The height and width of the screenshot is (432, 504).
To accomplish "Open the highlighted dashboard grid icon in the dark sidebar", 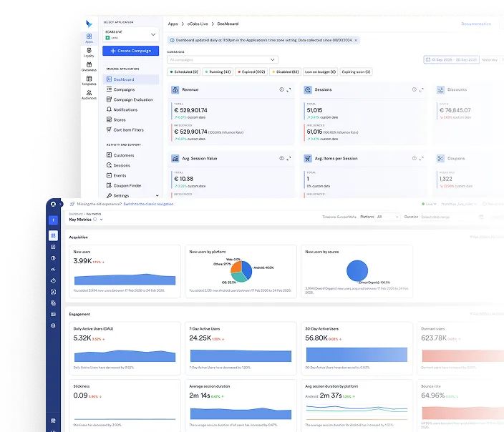I will click(x=54, y=235).
